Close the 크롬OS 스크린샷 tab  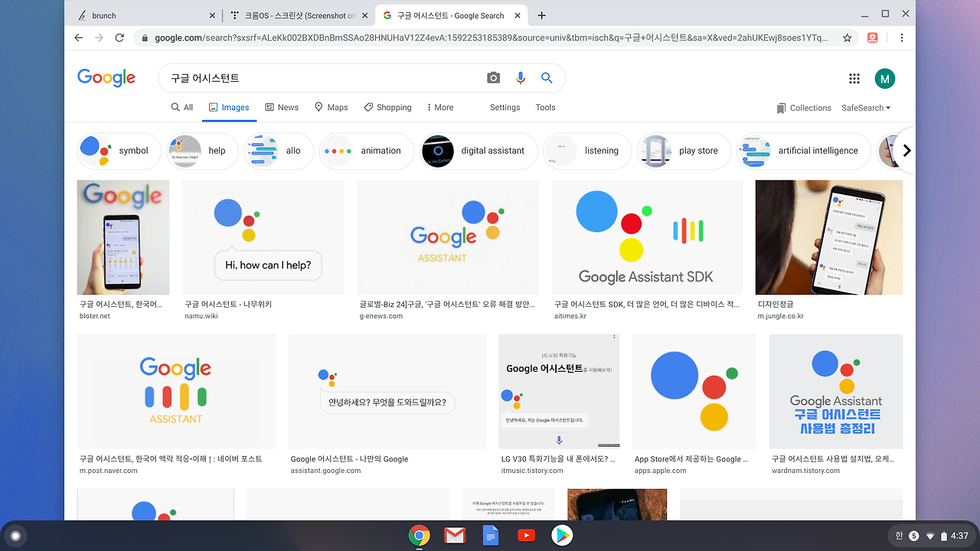(x=365, y=15)
